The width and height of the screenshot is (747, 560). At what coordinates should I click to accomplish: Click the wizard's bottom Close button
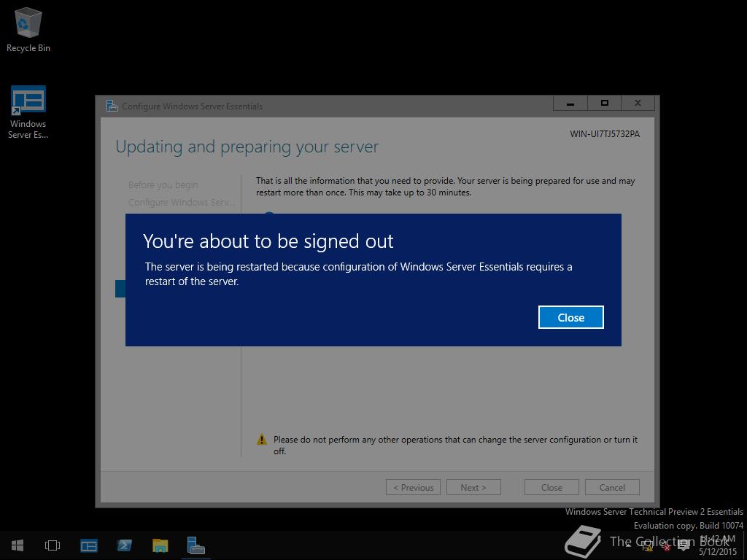[x=551, y=487]
